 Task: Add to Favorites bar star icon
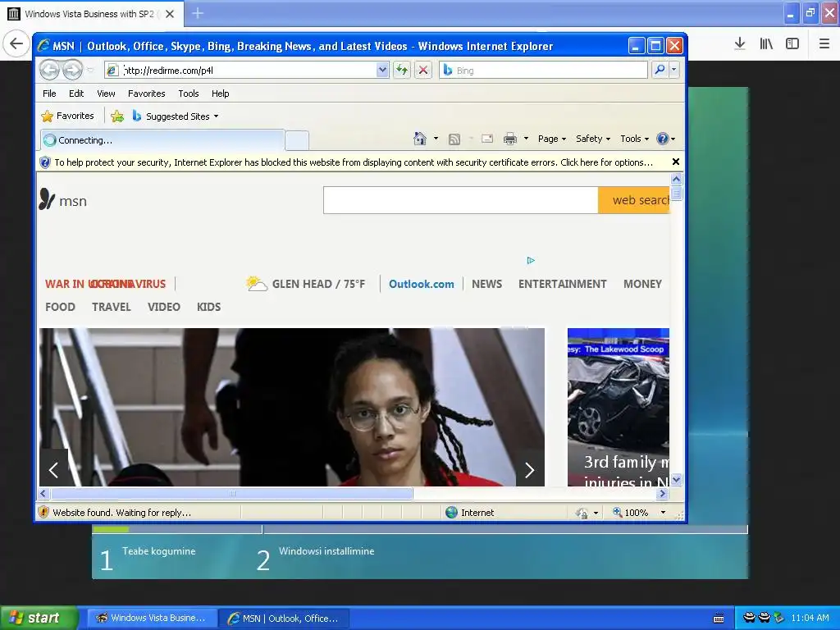(117, 116)
